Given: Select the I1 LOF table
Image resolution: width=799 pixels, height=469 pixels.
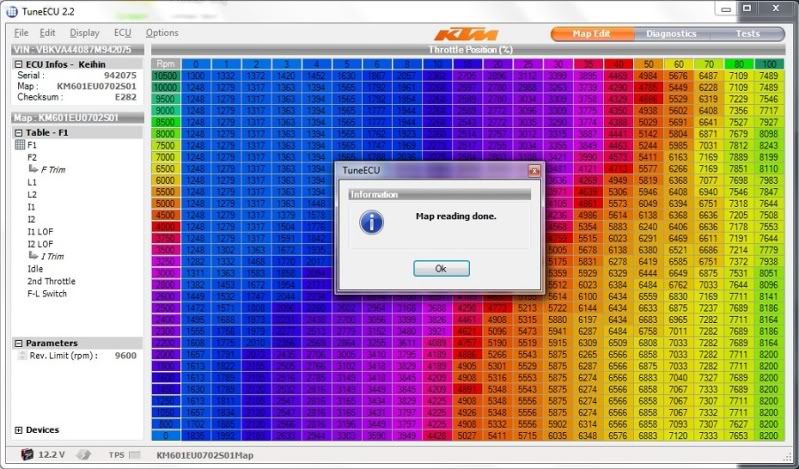Looking at the screenshot, I should [40, 231].
